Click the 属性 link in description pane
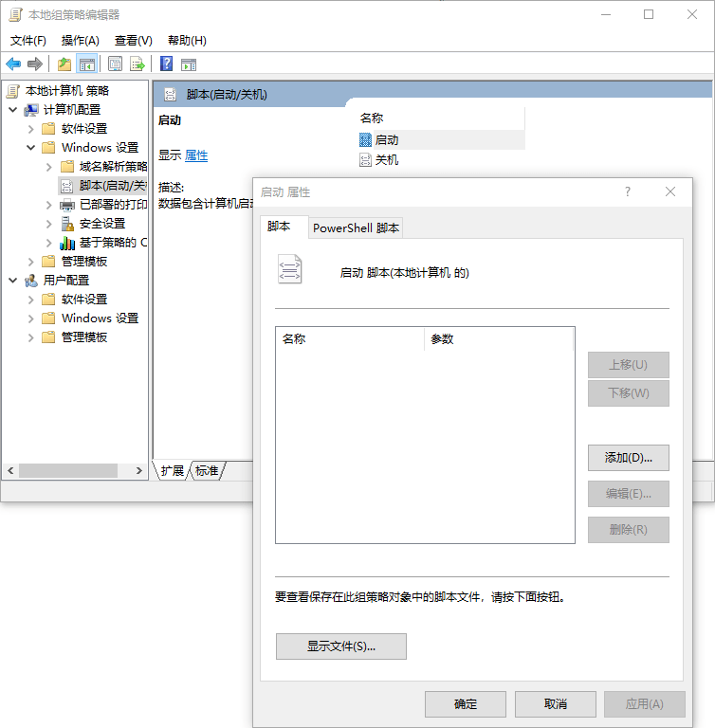The width and height of the screenshot is (715, 728). tap(196, 155)
